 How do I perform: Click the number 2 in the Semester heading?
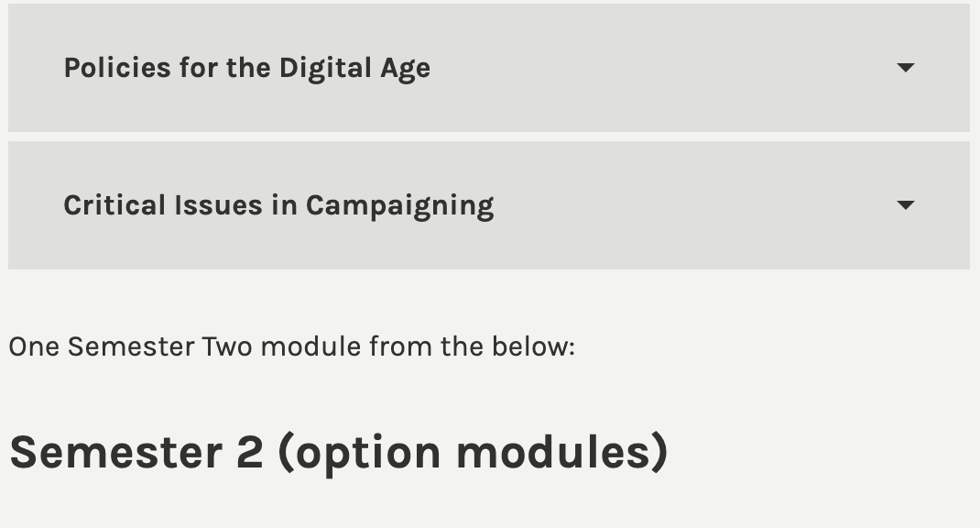tap(249, 452)
